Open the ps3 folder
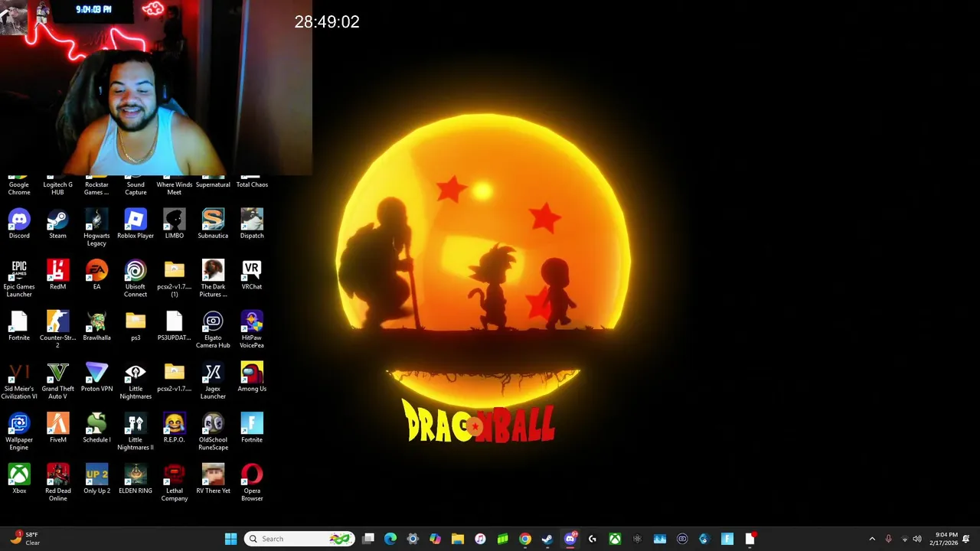The image size is (980, 551). pyautogui.click(x=136, y=326)
